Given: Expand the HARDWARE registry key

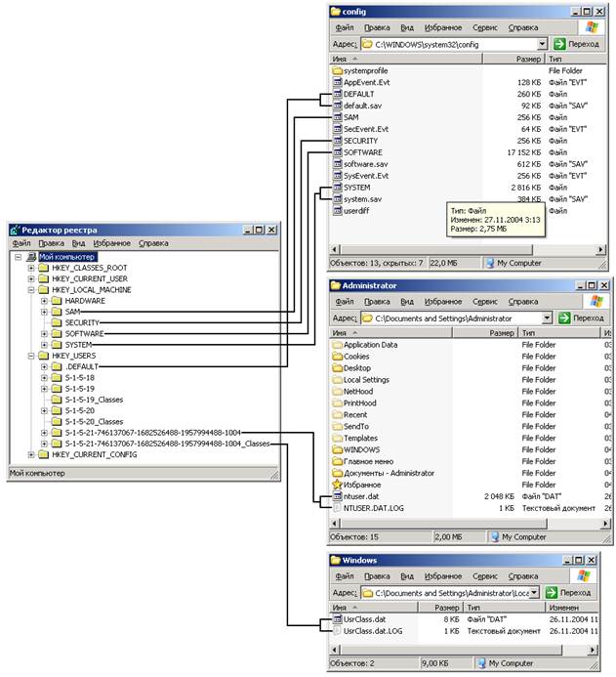Looking at the screenshot, I should [x=45, y=301].
